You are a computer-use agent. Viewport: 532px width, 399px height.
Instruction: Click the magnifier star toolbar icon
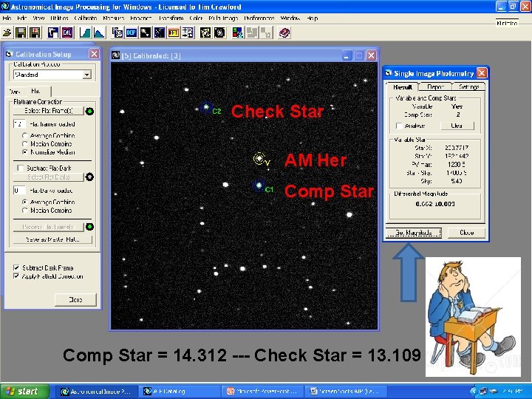[x=146, y=33]
